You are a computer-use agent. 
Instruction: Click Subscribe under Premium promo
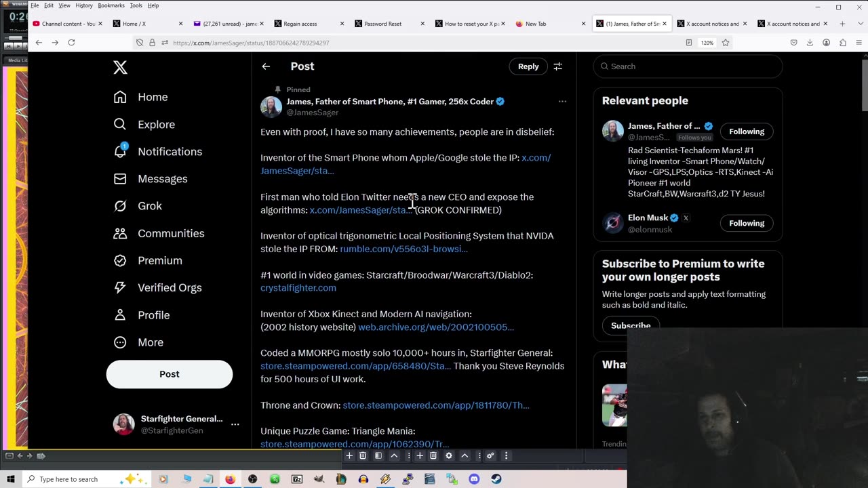[x=631, y=325]
